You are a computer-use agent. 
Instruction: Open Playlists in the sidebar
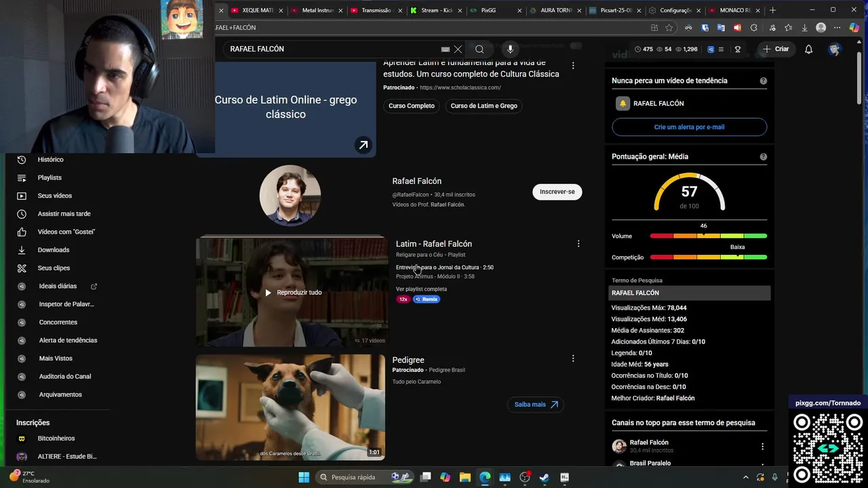50,178
